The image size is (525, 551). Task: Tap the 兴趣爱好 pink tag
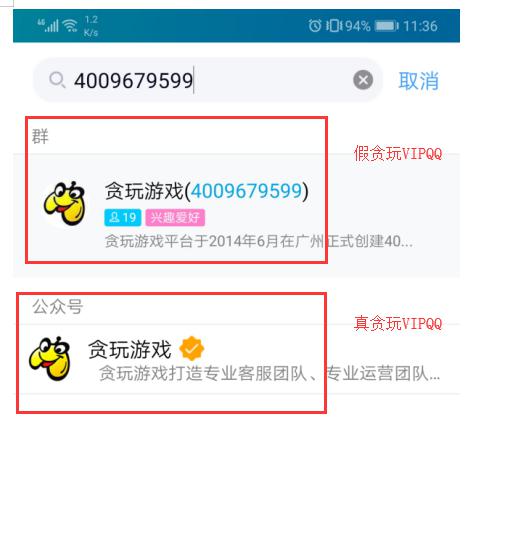tap(175, 218)
